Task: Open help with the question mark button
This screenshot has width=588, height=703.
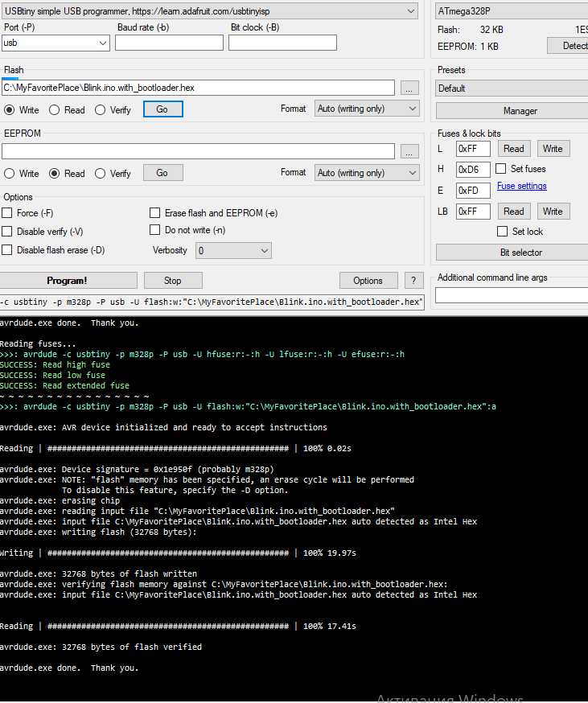Action: (413, 280)
